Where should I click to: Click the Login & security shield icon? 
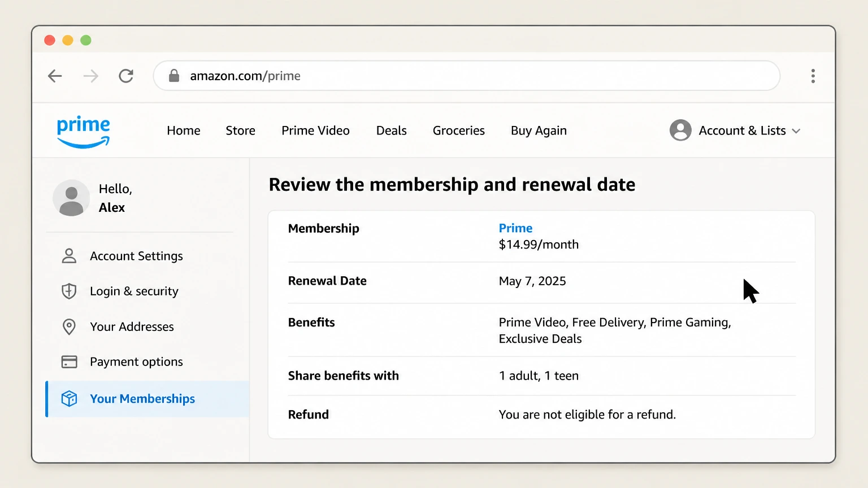69,291
